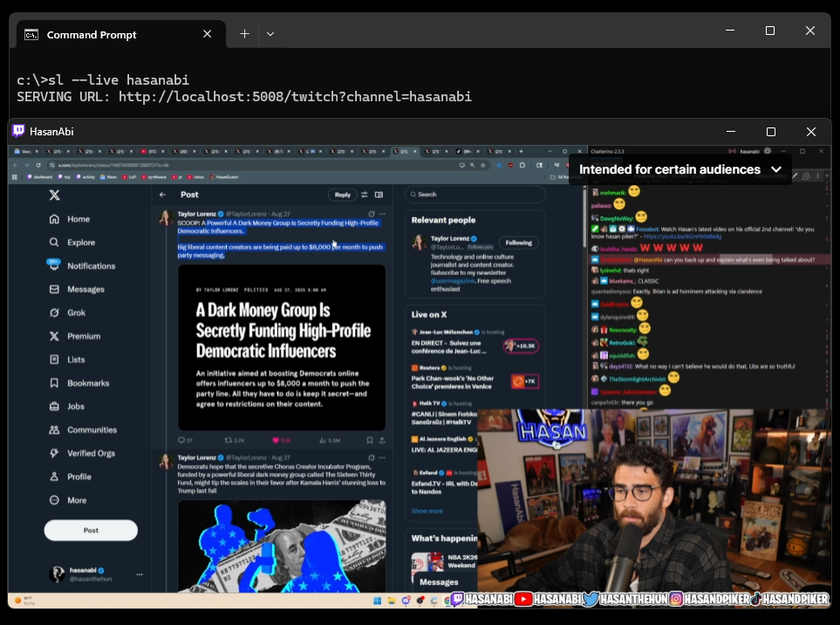The image size is (840, 625).
Task: Open the Messages drawer at bottom
Action: click(444, 582)
